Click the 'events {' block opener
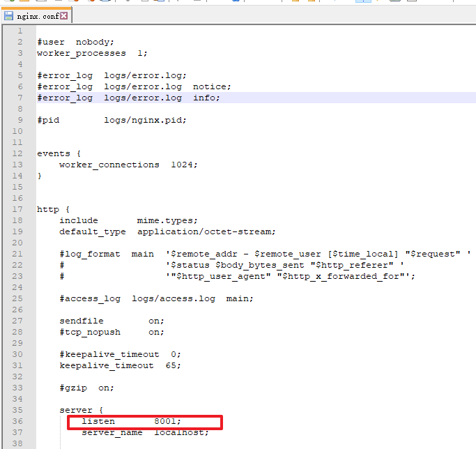476x449 pixels. click(x=59, y=153)
